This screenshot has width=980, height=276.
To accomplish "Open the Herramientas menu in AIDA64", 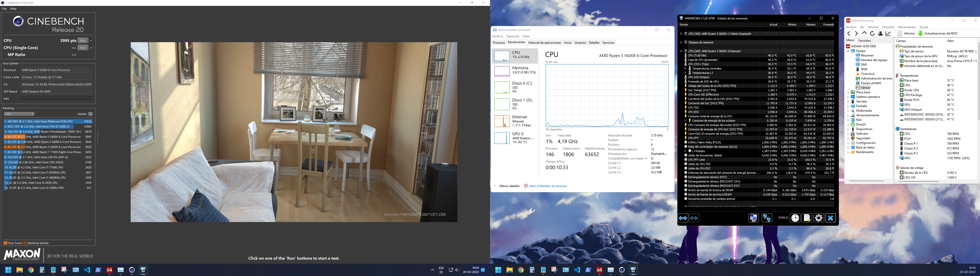I will tap(907, 27).
